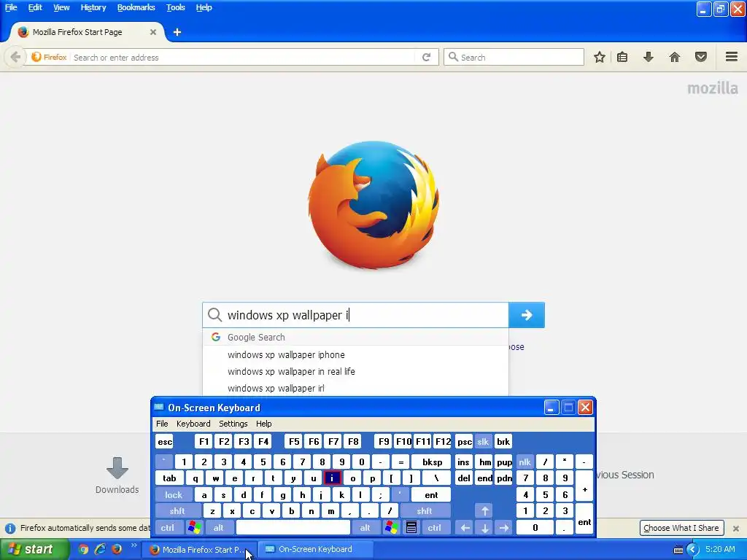The image size is (747, 560).
Task: Click the Google Search header in suggestions
Action: [x=355, y=337]
